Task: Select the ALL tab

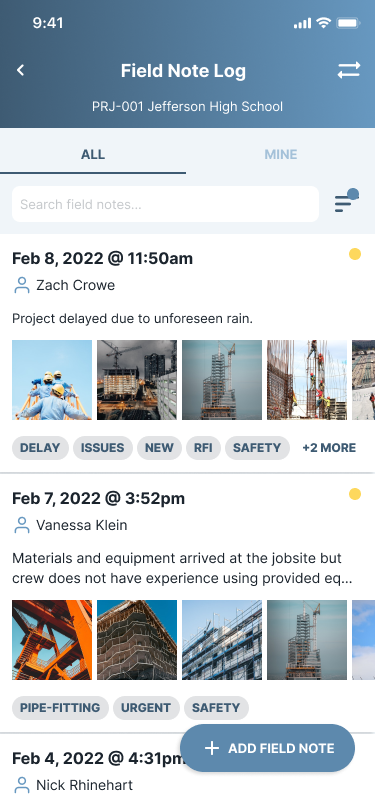Action: pyautogui.click(x=93, y=154)
